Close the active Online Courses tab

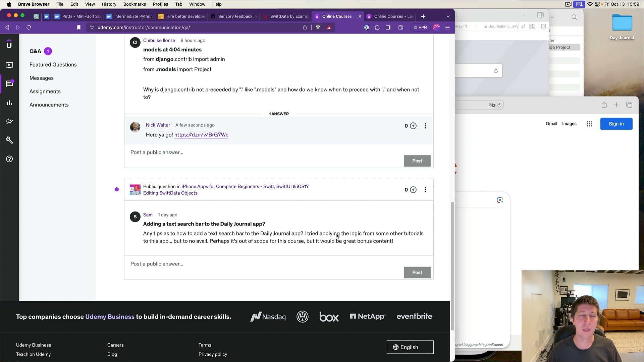tap(360, 16)
